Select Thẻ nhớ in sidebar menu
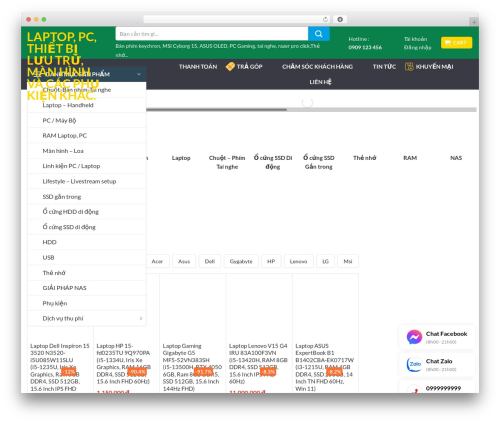The image size is (500, 423). click(87, 273)
